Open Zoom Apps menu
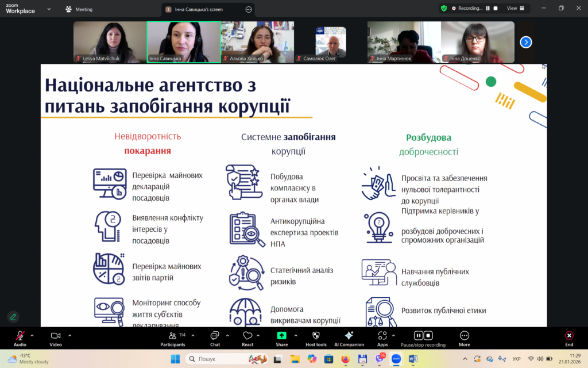Image resolution: width=588 pixels, height=368 pixels. (x=382, y=336)
